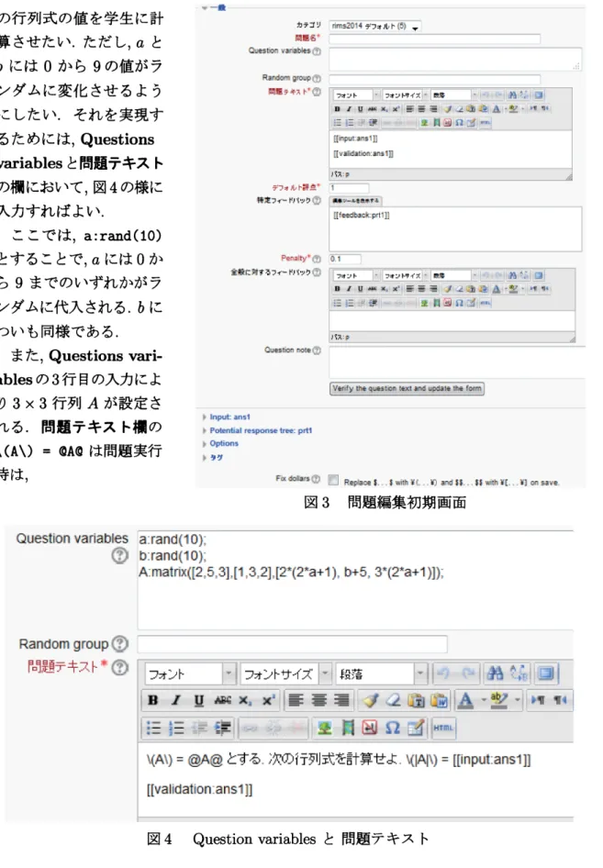The height and width of the screenshot is (868, 603).
Task: Click the indent icon in Figure 4 toolbar
Action: click(222, 727)
